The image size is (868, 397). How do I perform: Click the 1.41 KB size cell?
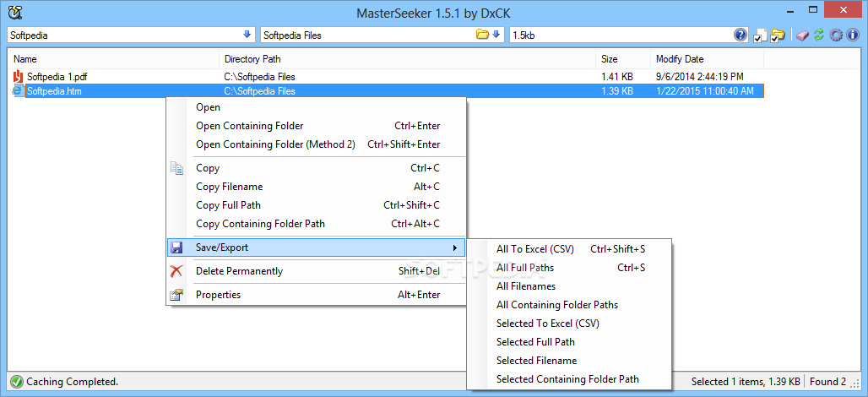pos(617,76)
